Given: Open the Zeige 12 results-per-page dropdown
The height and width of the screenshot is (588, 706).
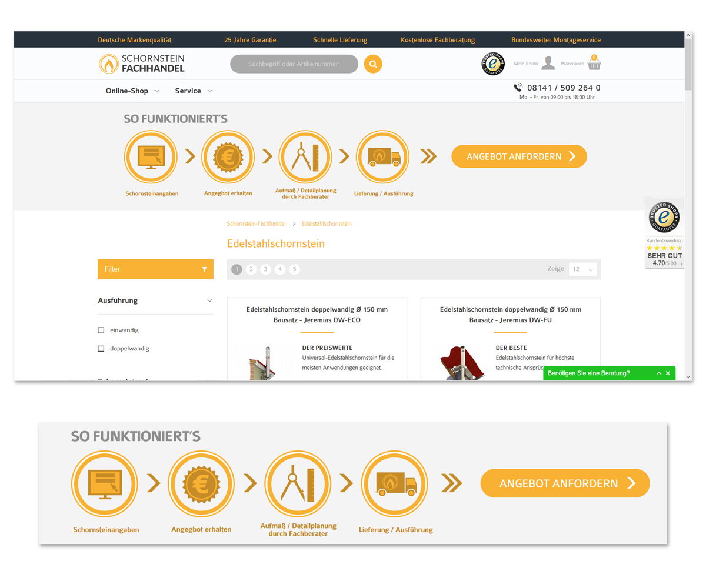Looking at the screenshot, I should coord(583,269).
